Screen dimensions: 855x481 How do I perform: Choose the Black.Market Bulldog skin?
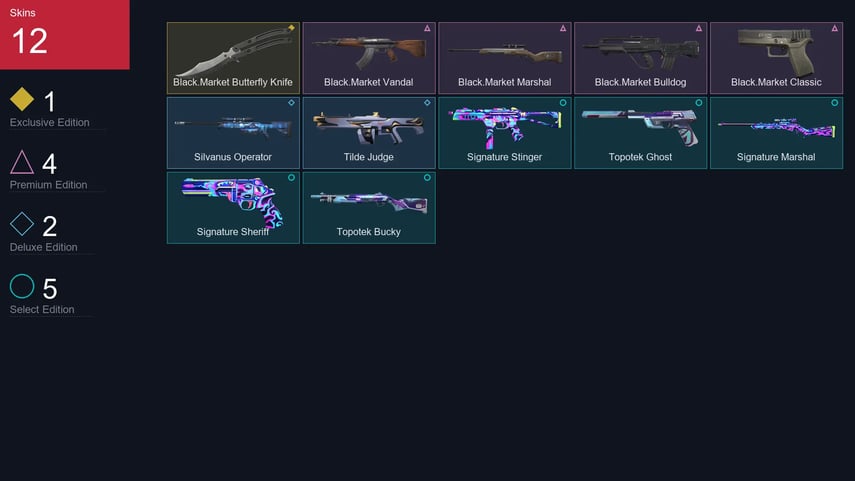click(640, 58)
